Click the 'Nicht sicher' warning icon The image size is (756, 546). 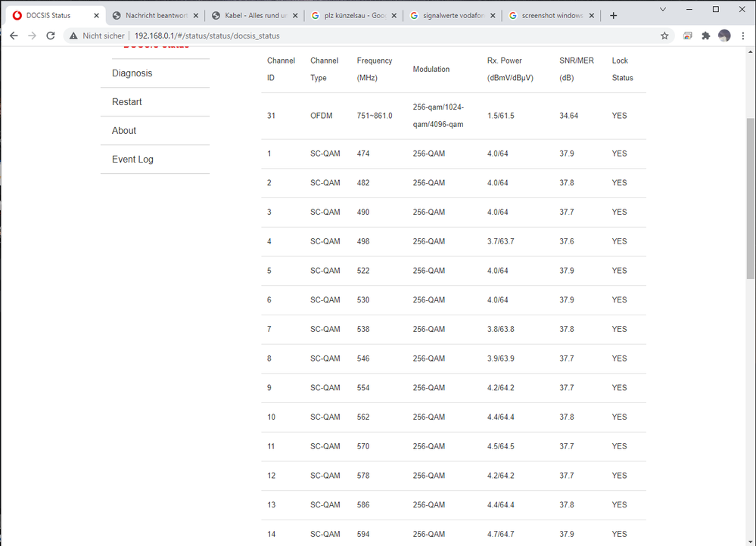click(x=75, y=36)
